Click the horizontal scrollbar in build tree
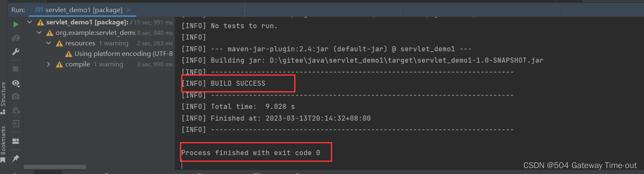This screenshot has width=644, height=174. [x=55, y=167]
